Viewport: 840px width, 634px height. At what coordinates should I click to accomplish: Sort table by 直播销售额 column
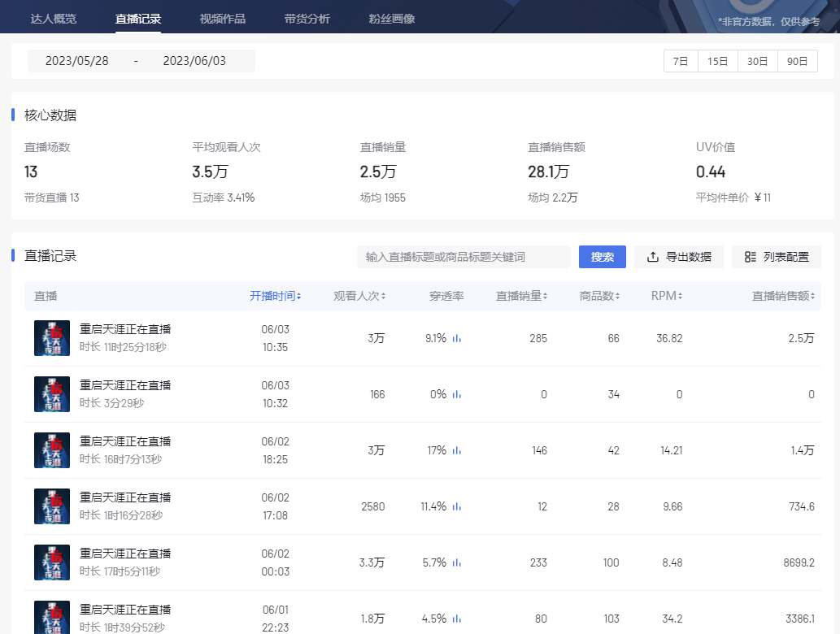pyautogui.click(x=782, y=297)
